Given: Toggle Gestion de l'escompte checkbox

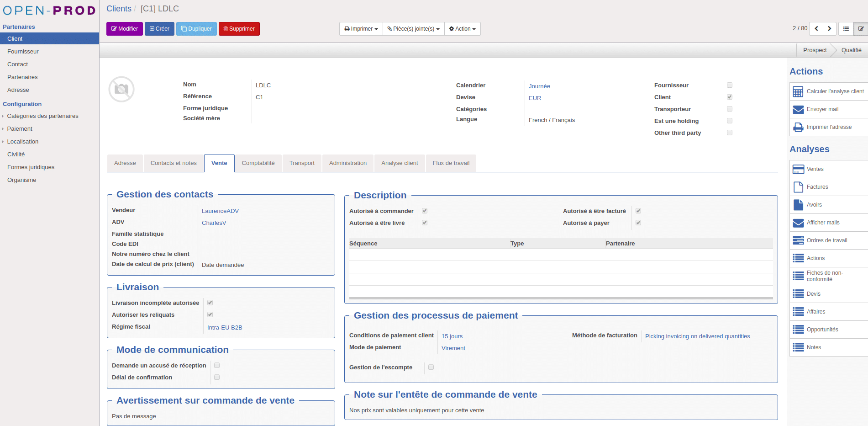Looking at the screenshot, I should point(431,367).
